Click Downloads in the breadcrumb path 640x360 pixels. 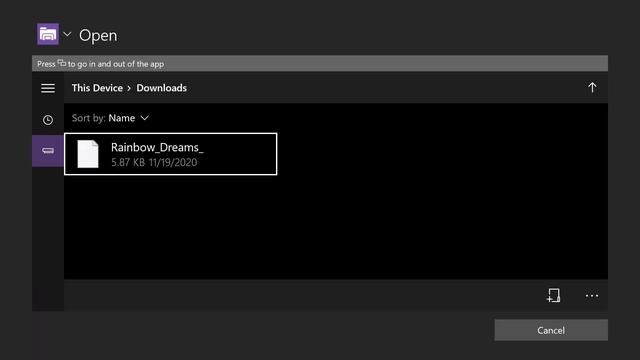point(162,88)
